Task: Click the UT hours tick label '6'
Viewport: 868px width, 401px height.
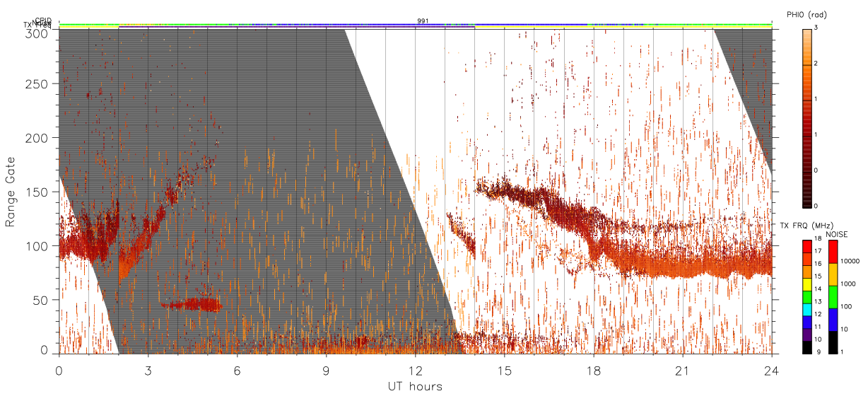Action: [237, 371]
